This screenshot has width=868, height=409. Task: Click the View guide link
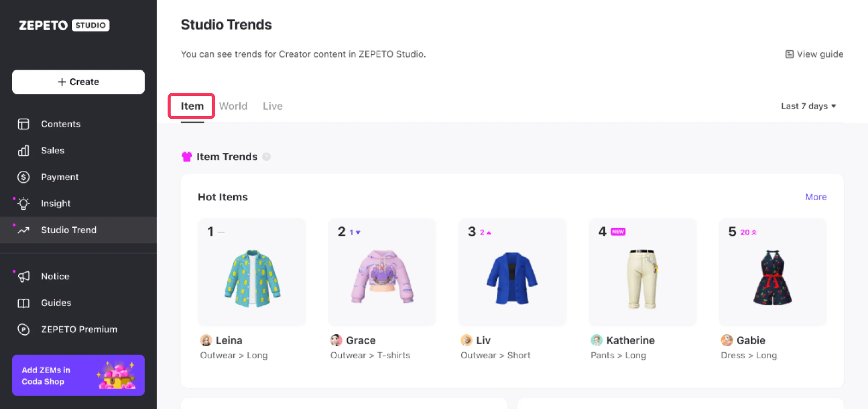pyautogui.click(x=814, y=54)
